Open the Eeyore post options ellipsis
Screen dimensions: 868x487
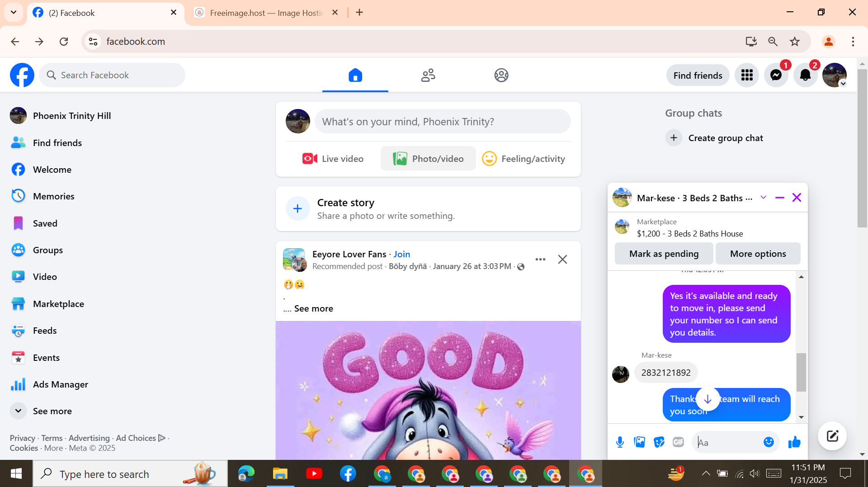click(540, 259)
